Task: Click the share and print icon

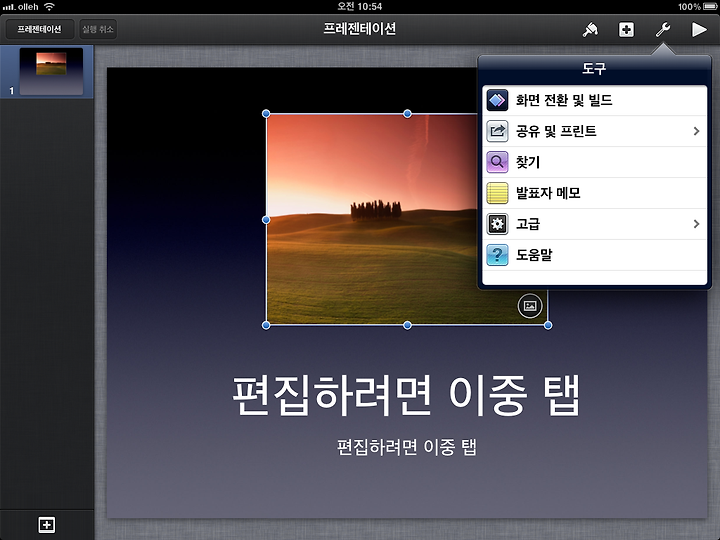Action: [497, 131]
